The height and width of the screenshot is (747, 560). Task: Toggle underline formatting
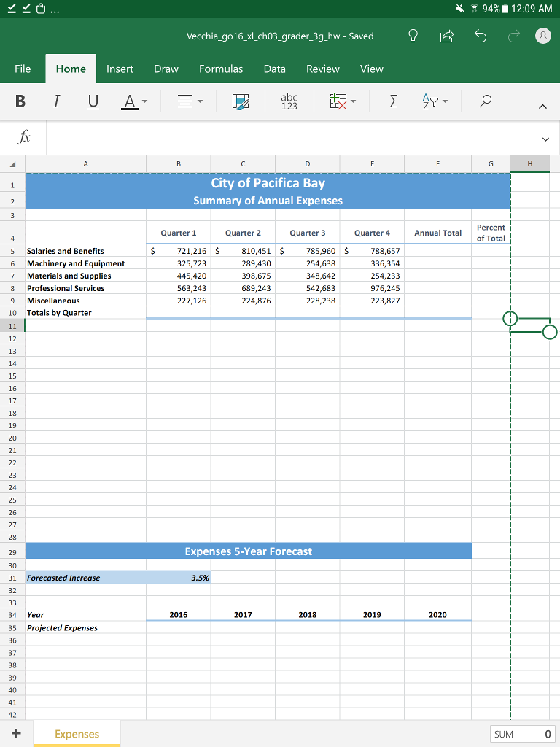[93, 104]
